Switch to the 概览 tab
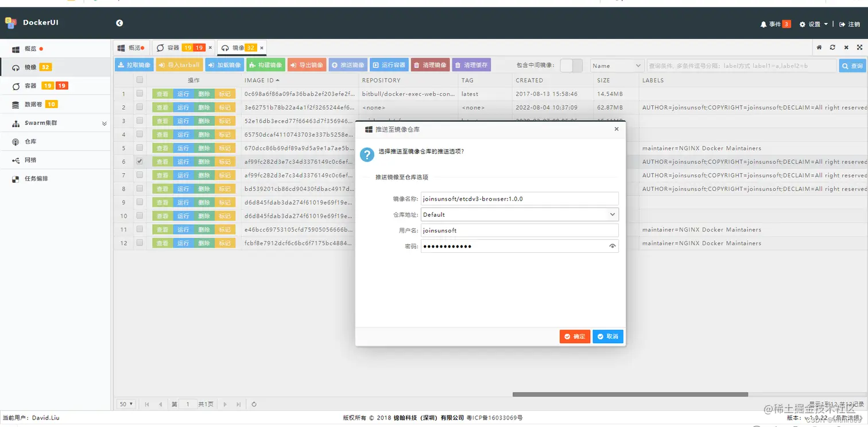Screen dimensions: 868x427 (x=131, y=48)
